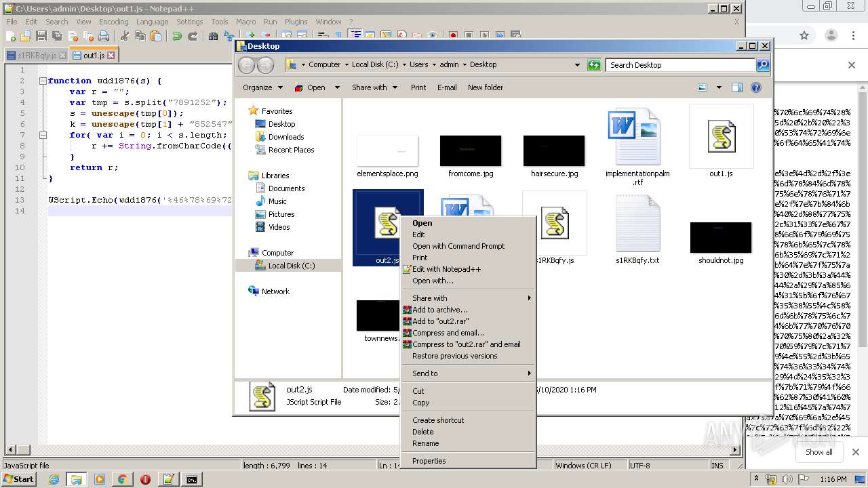Collapse the for-loop fold at line 7
The width and height of the screenshot is (868, 488).
pos(42,135)
